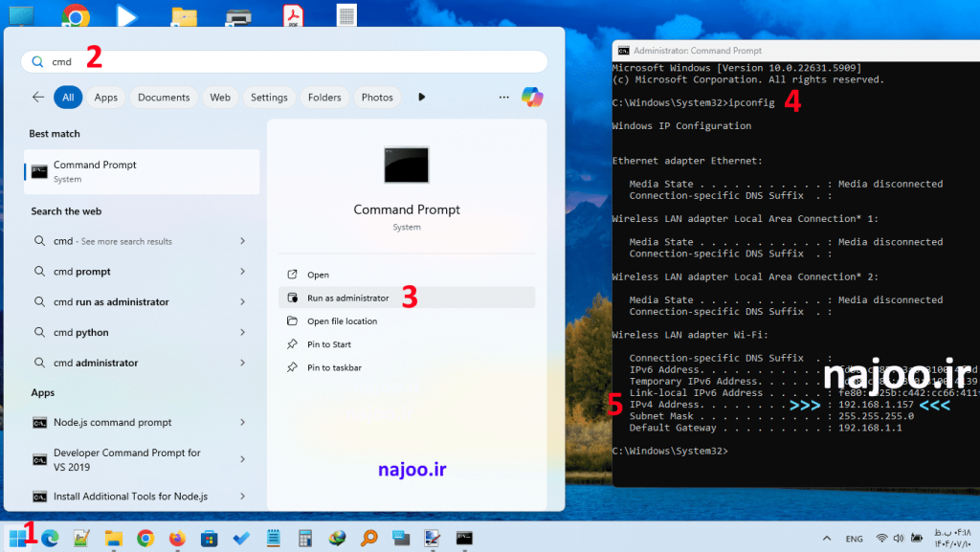This screenshot has width=980, height=552.
Task: Open Microsoft Edge from the taskbar
Action: point(50,538)
